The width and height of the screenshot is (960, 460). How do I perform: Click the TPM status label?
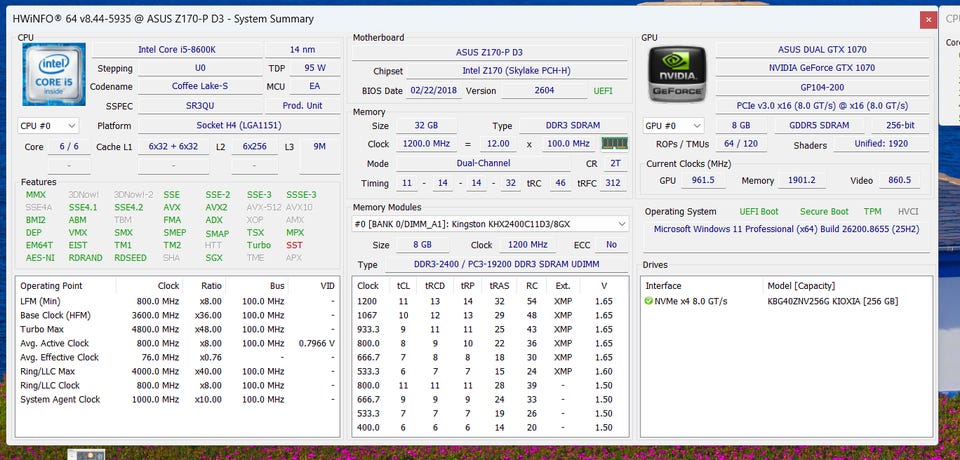[872, 211]
